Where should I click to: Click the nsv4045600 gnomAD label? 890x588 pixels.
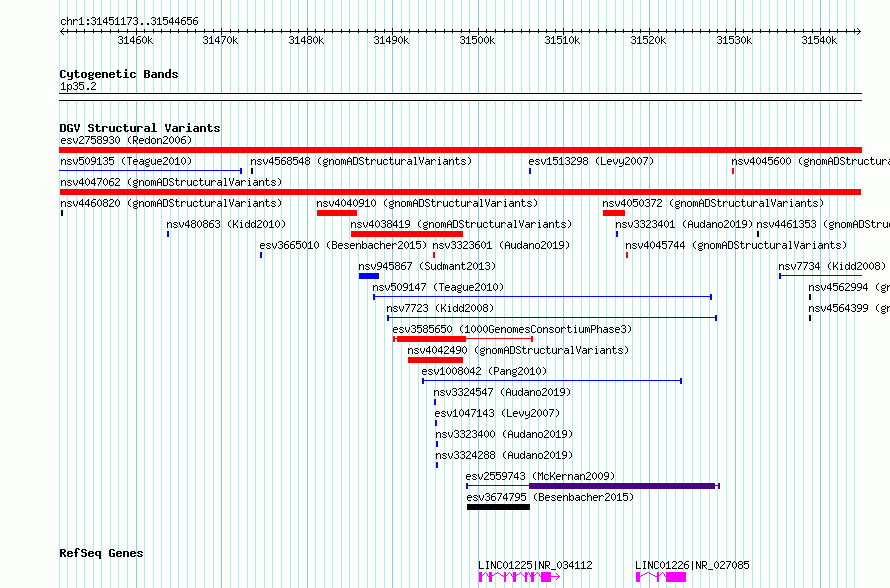tap(810, 161)
